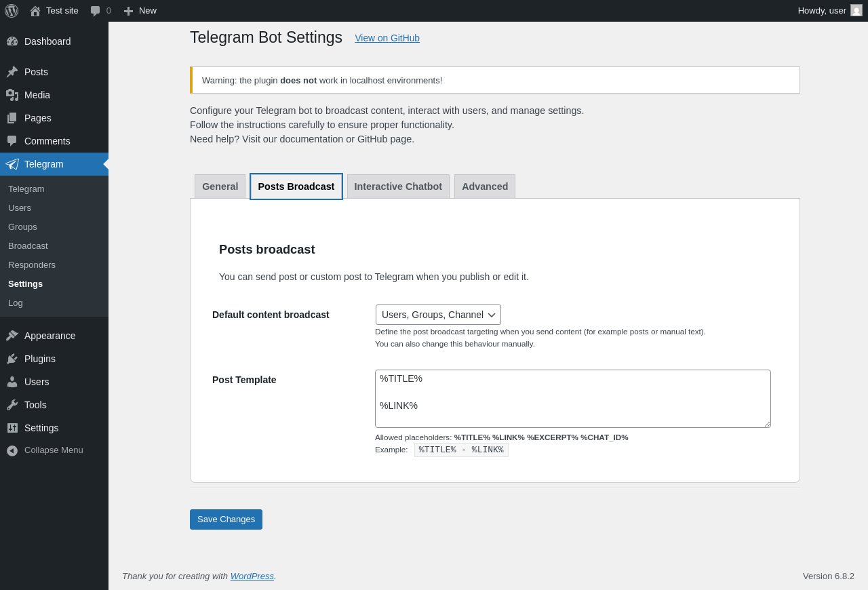This screenshot has width=868, height=590.
Task: Open Log submenu item
Action: click(16, 302)
